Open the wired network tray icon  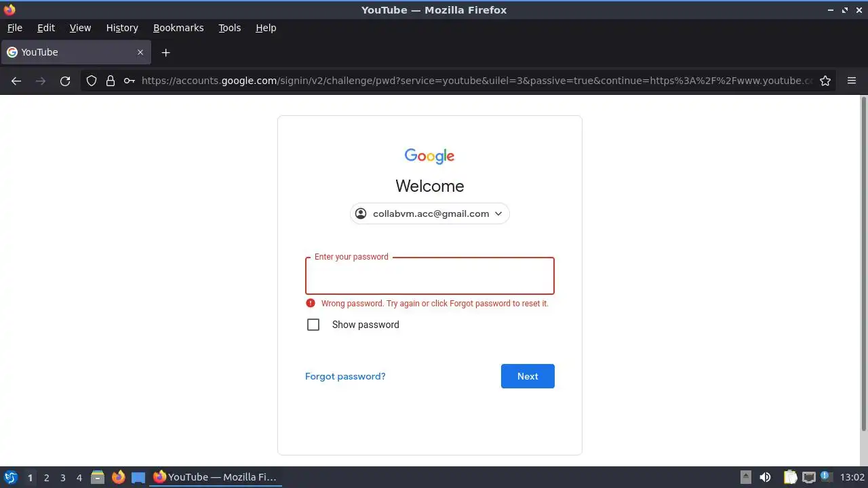pyautogui.click(x=808, y=477)
